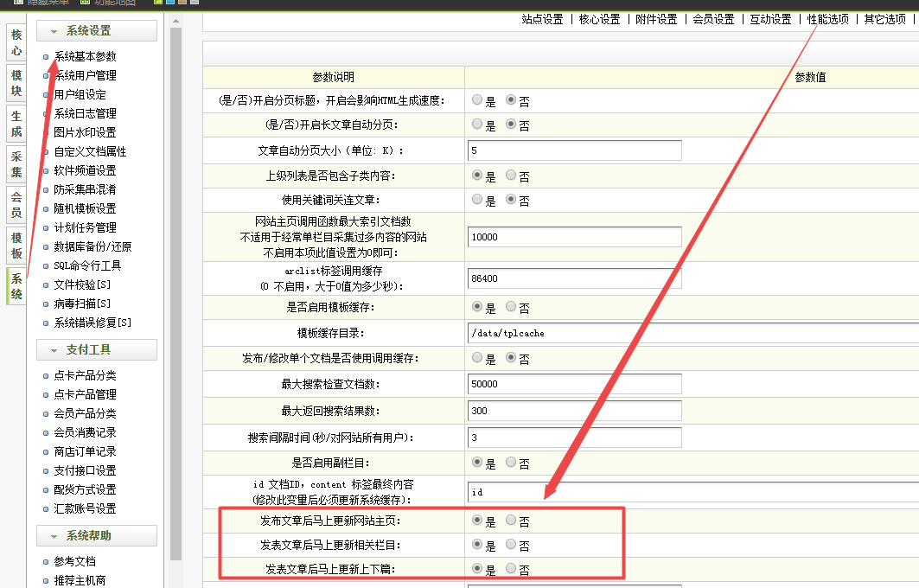Screen dimensions: 919x588
Task: Open 自定义文档属性 menu link
Action: click(x=90, y=151)
